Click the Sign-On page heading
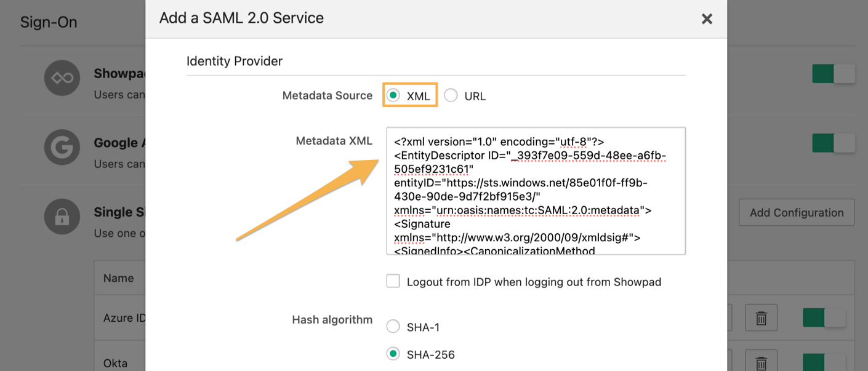868x371 pixels. (x=49, y=22)
